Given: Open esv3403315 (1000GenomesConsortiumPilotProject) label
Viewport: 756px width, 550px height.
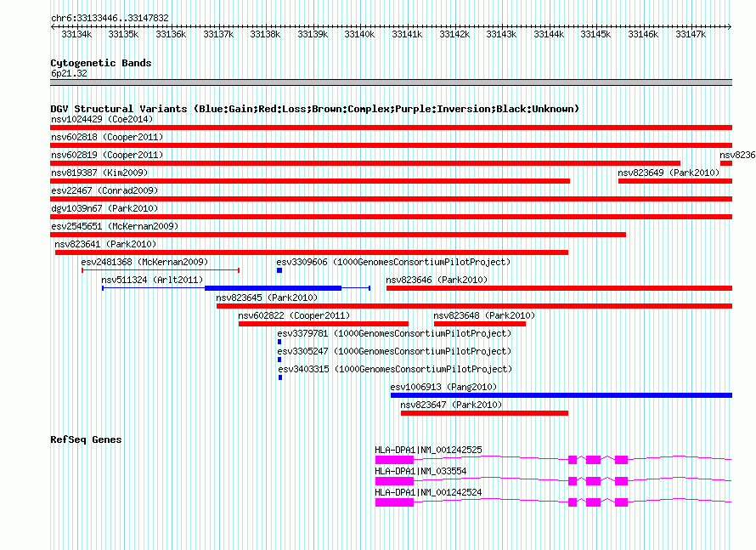Looking at the screenshot, I should point(395,369).
